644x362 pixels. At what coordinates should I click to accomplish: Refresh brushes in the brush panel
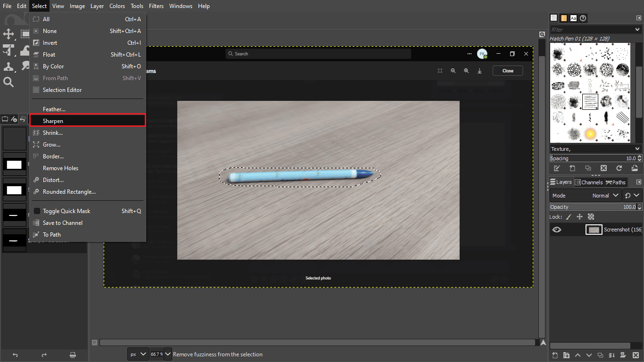point(619,168)
